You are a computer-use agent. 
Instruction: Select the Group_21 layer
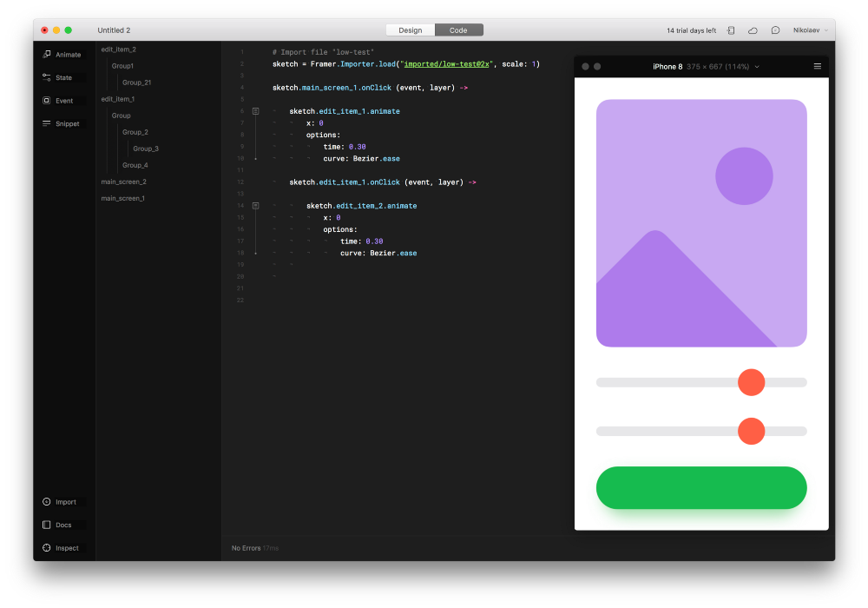(137, 83)
